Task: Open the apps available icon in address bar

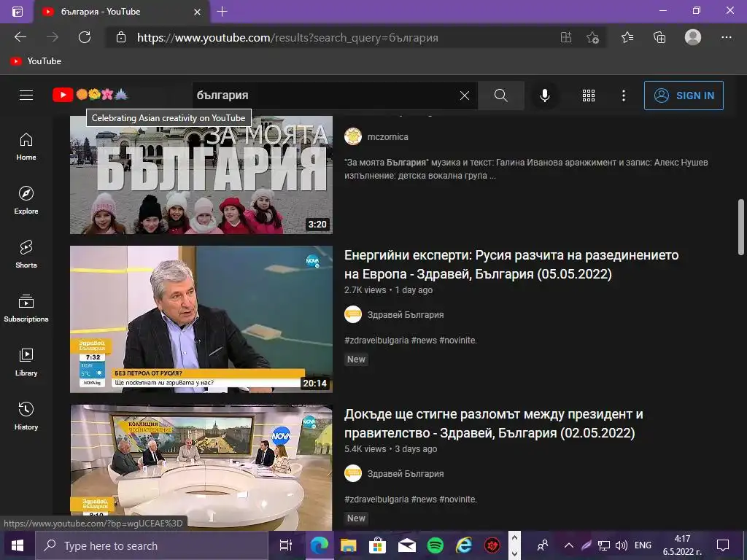Action: [x=566, y=37]
